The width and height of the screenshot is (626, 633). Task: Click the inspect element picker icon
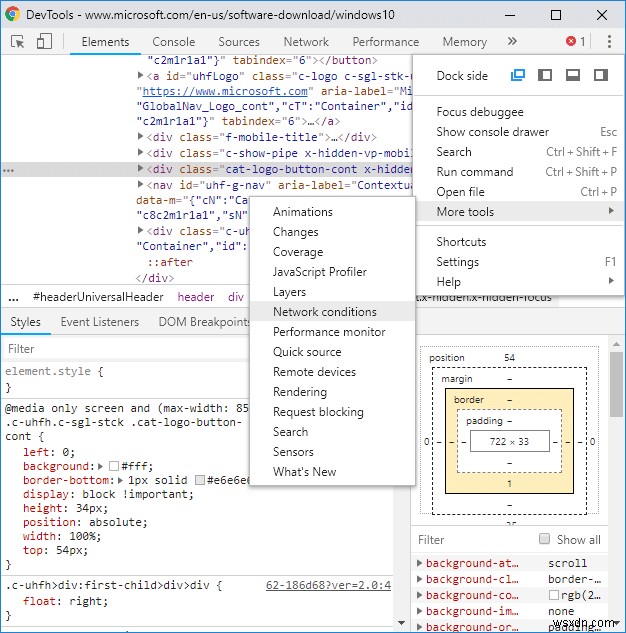18,42
